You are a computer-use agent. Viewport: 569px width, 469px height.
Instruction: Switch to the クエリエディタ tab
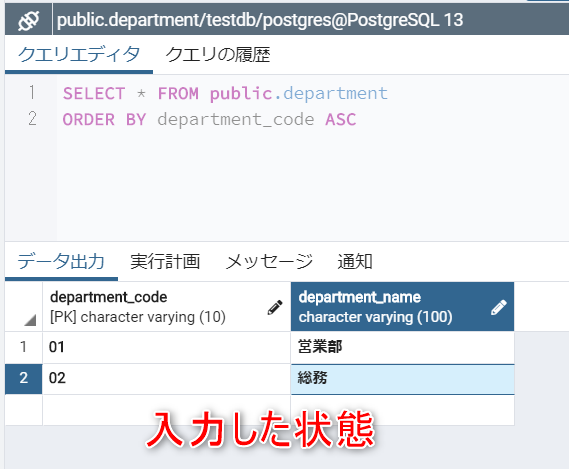coord(79,54)
